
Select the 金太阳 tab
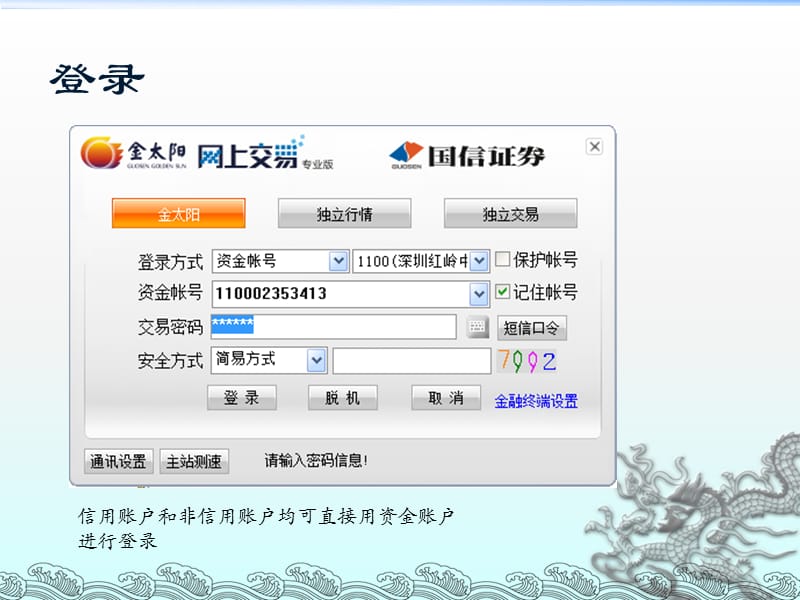179,213
